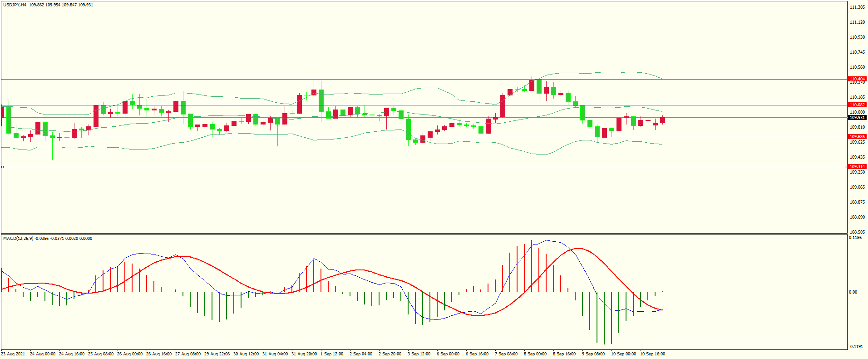Viewport: 868px width, 359px height.
Task: Click the 110.930 value on price axis
Action: 857,37
